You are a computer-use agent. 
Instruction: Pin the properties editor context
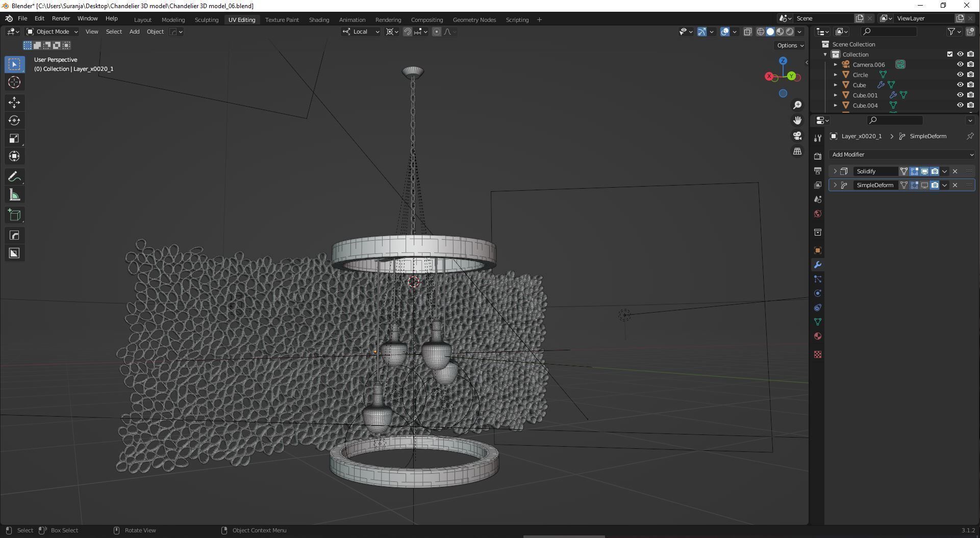[970, 136]
